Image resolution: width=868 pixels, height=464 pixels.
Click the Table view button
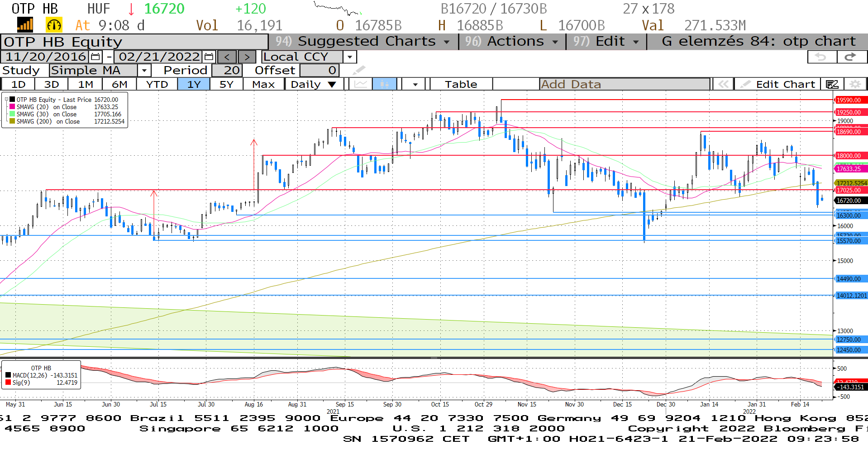click(461, 84)
